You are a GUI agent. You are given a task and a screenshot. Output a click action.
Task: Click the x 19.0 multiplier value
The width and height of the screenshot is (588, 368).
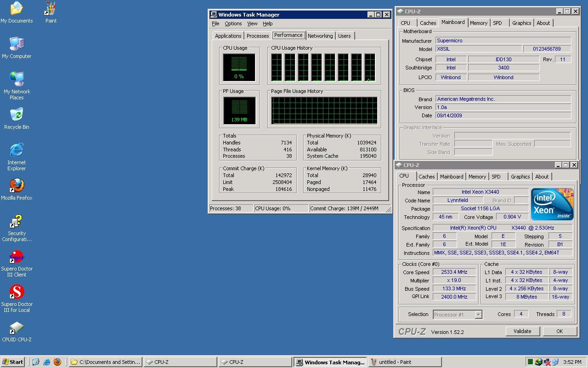point(454,280)
